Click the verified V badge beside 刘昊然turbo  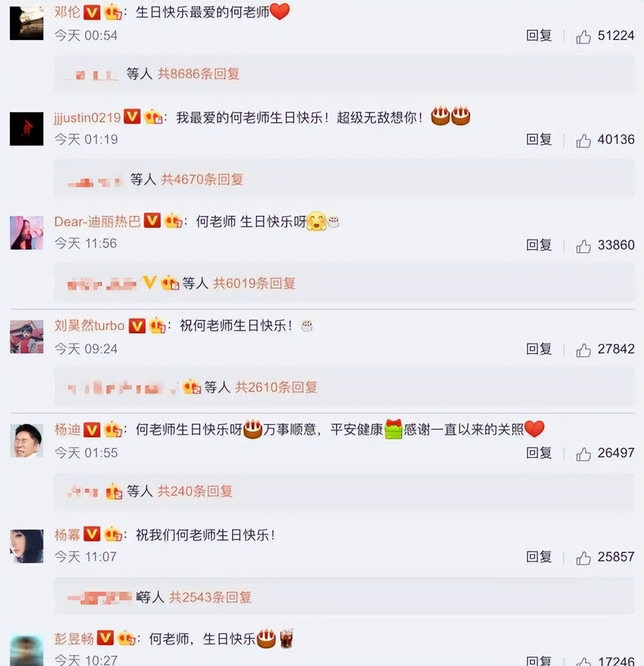tap(137, 326)
